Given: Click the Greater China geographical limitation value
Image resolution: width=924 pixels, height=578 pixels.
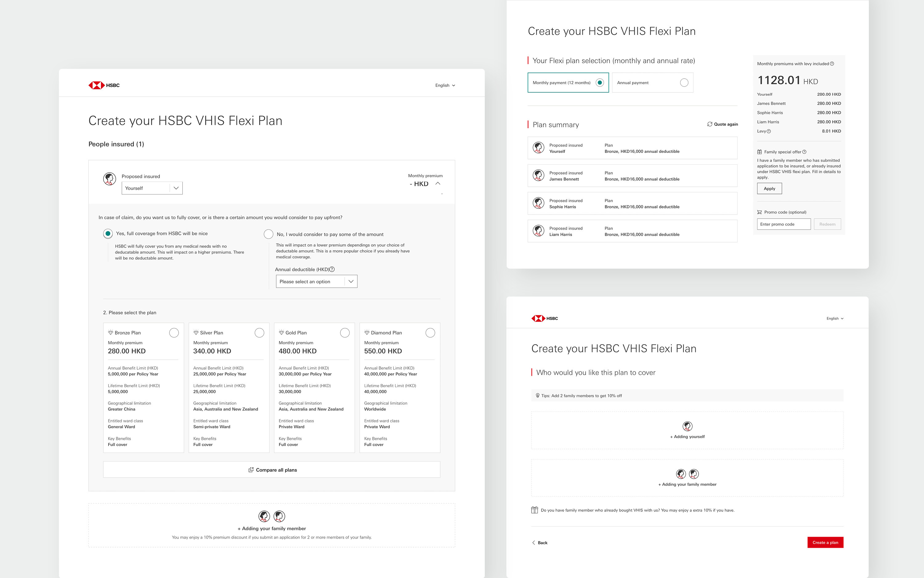Looking at the screenshot, I should (121, 409).
